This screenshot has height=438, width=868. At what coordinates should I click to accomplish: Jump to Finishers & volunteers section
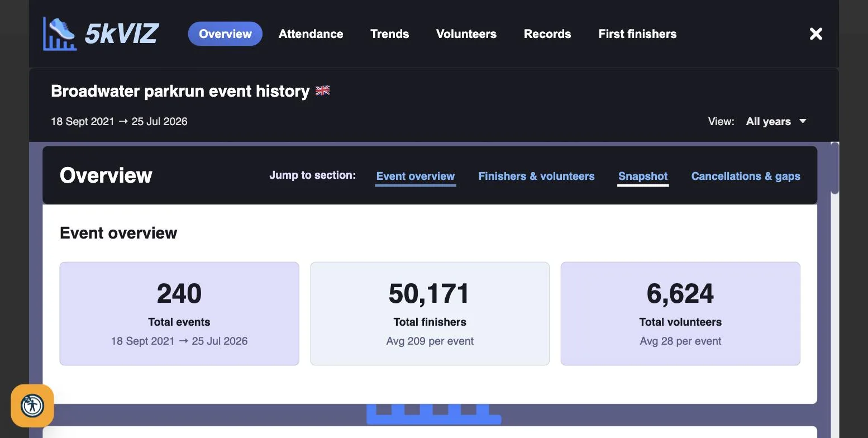pyautogui.click(x=536, y=176)
